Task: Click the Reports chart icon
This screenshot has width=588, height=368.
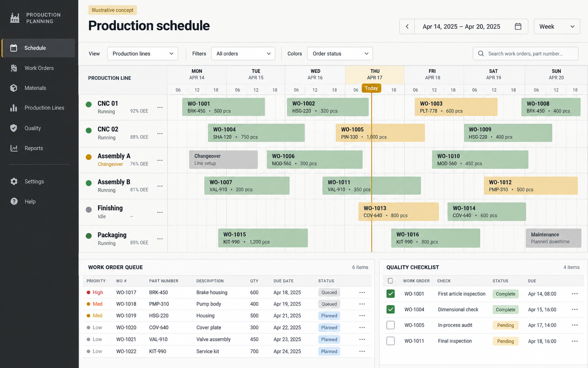Action: click(x=14, y=148)
